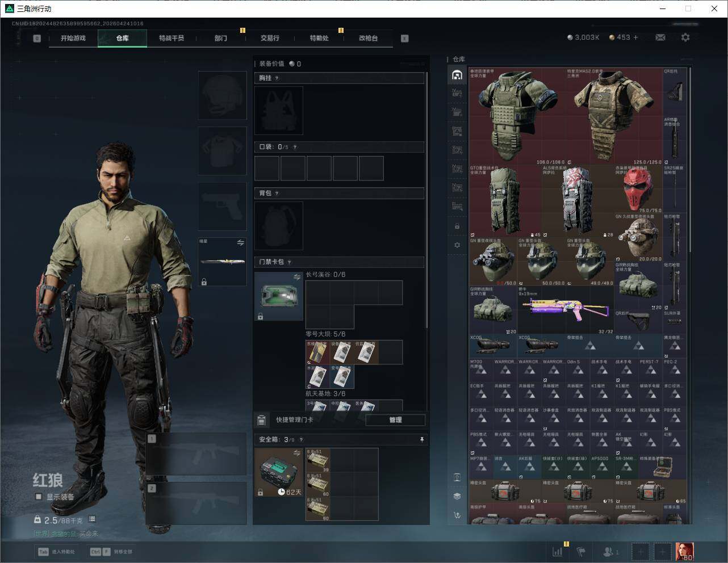
Task: Click the swap icon on access card pack
Action: [296, 277]
